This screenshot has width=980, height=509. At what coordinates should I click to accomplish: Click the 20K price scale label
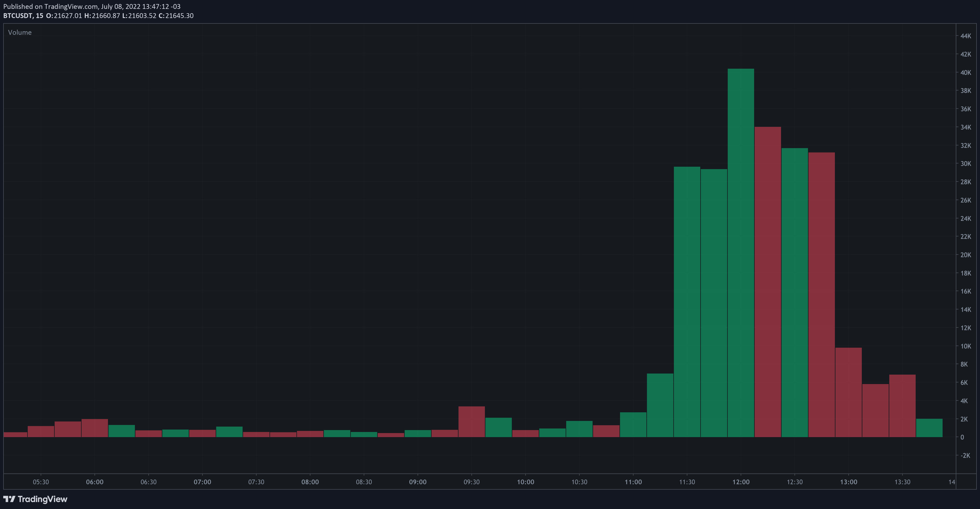pos(965,255)
